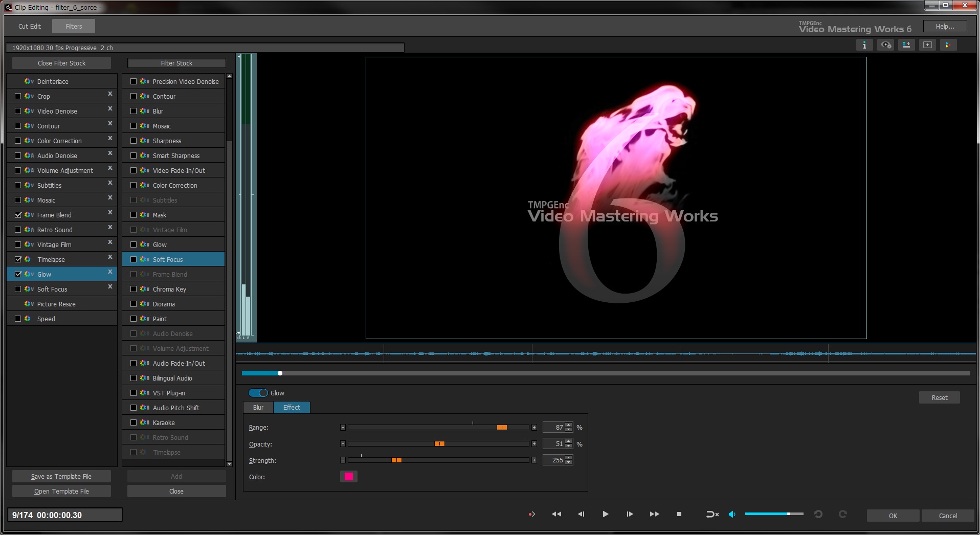Viewport: 980px width, 535px height.
Task: Open the Glow color swatch picker
Action: 349,476
